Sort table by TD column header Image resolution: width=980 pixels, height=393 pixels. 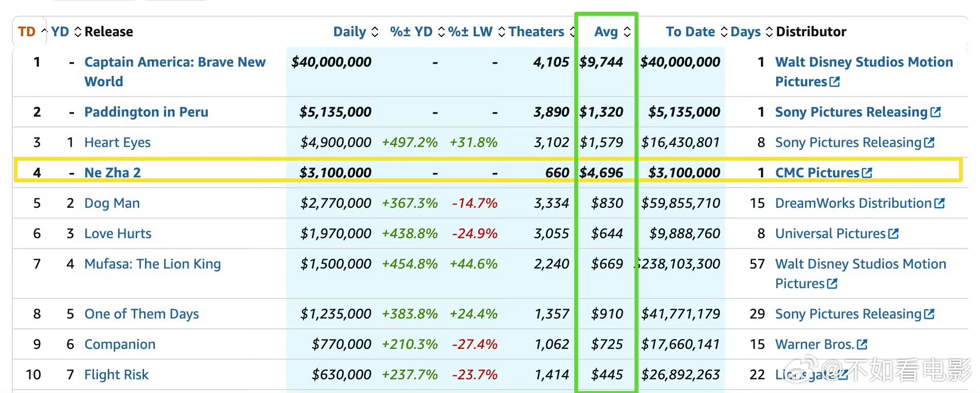point(32,32)
